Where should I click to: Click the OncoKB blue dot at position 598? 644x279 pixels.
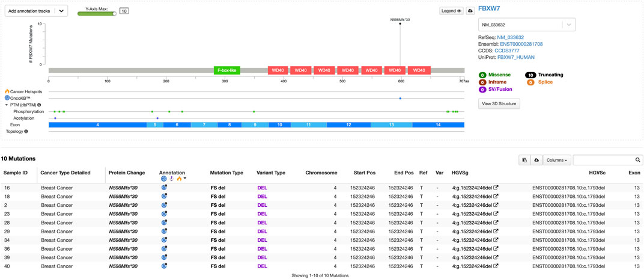[400, 98]
